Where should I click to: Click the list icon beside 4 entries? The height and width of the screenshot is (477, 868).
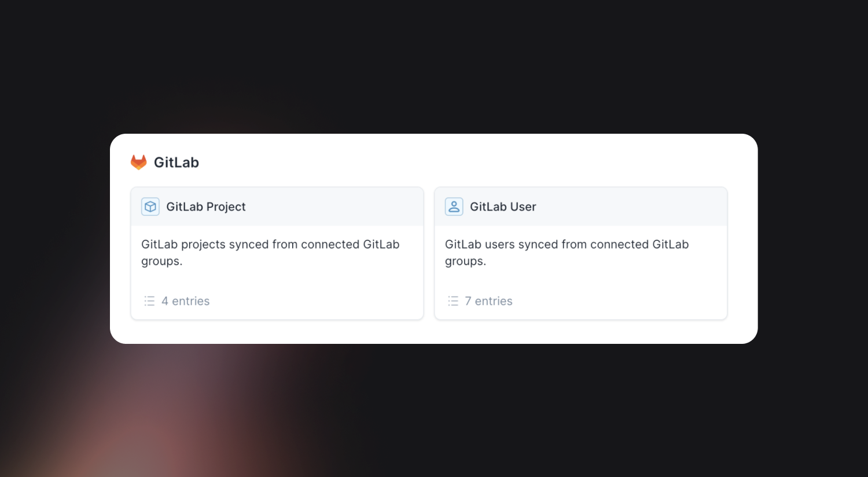click(x=149, y=301)
